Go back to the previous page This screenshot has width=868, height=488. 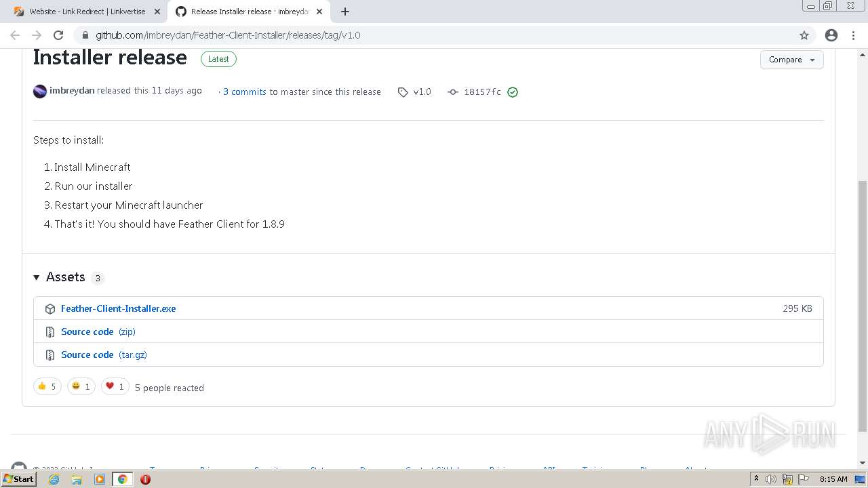coord(15,35)
